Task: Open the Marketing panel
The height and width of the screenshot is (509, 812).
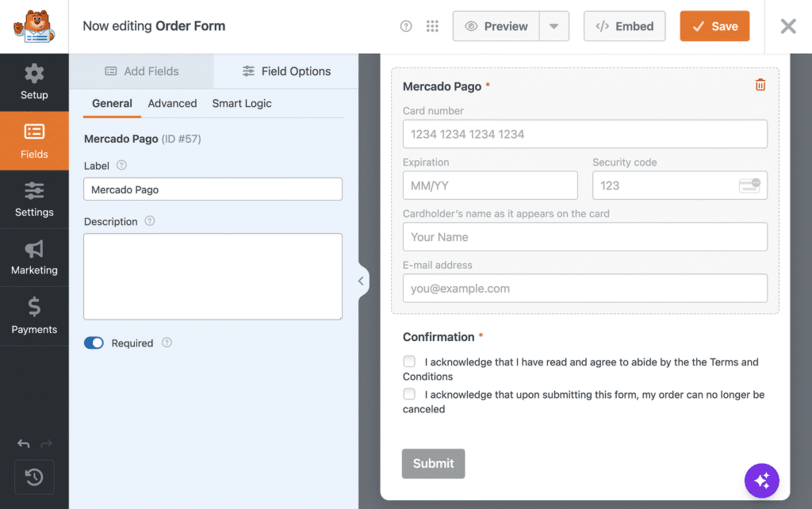Action: coord(34,258)
